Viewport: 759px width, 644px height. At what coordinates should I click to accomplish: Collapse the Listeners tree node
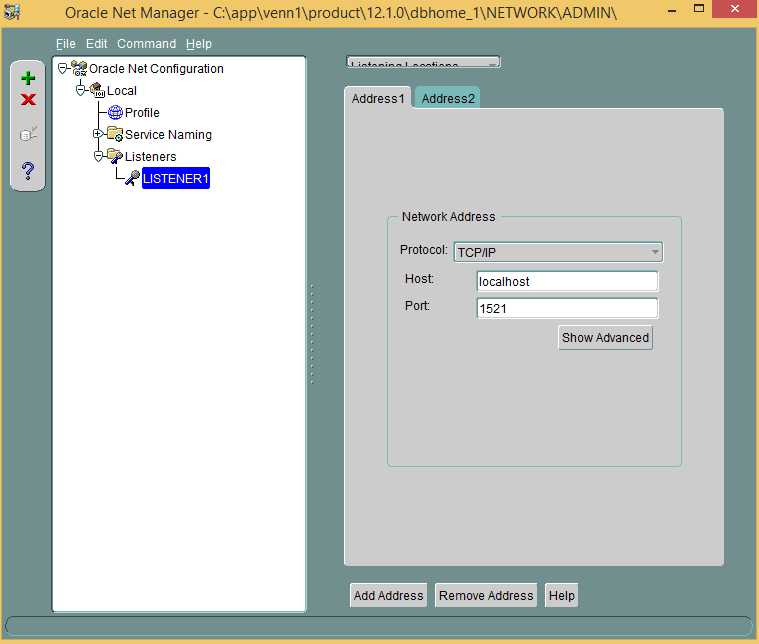point(98,156)
